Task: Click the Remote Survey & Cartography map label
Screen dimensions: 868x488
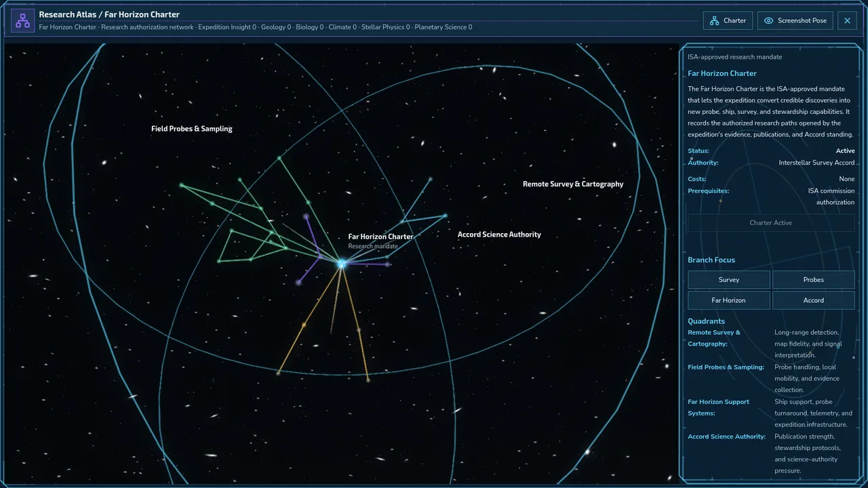Action: pos(573,184)
